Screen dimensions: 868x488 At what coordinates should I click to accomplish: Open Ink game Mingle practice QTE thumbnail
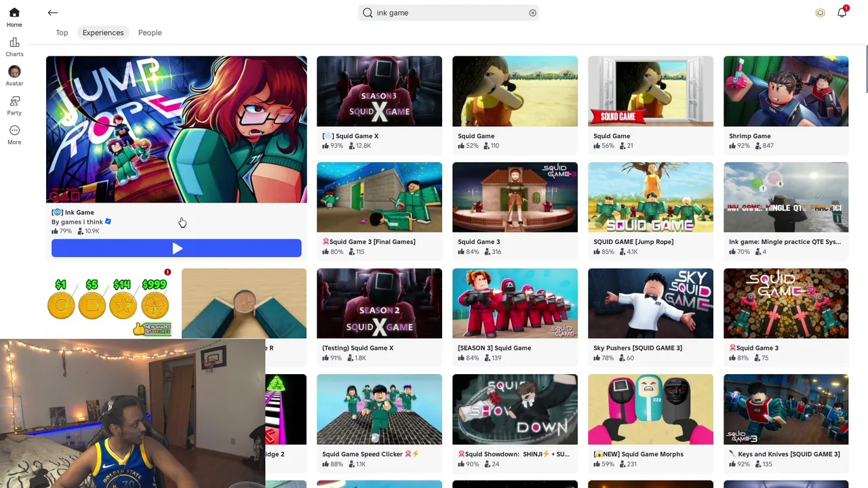click(786, 197)
